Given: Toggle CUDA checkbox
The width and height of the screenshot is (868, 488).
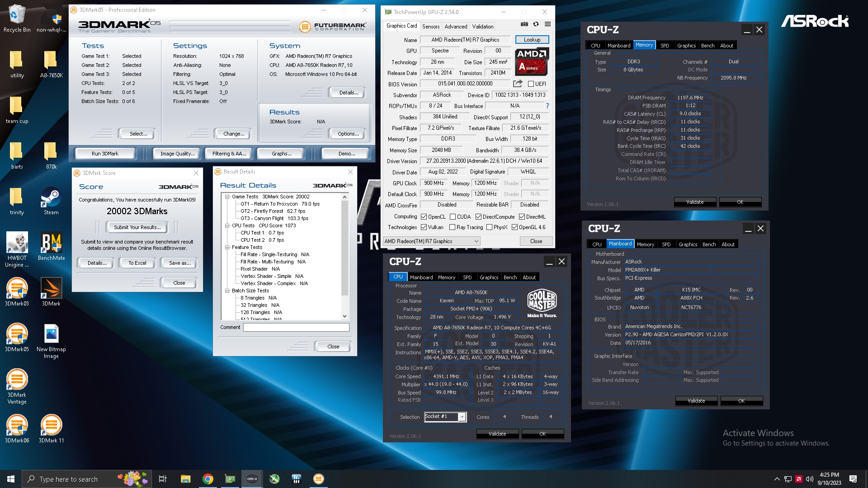Looking at the screenshot, I should (x=453, y=217).
